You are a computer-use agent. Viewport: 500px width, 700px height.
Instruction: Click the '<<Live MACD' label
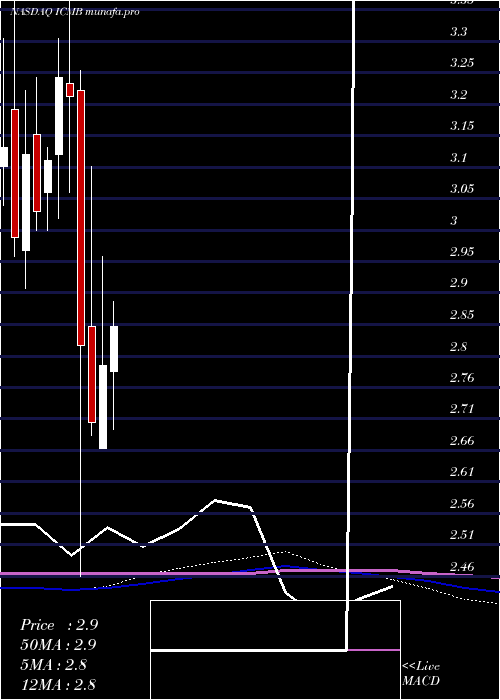click(x=421, y=673)
